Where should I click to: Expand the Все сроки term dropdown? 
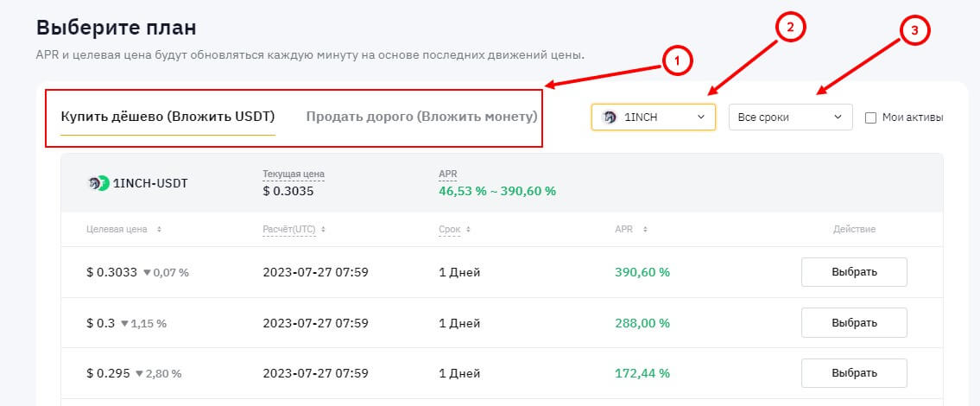point(790,117)
